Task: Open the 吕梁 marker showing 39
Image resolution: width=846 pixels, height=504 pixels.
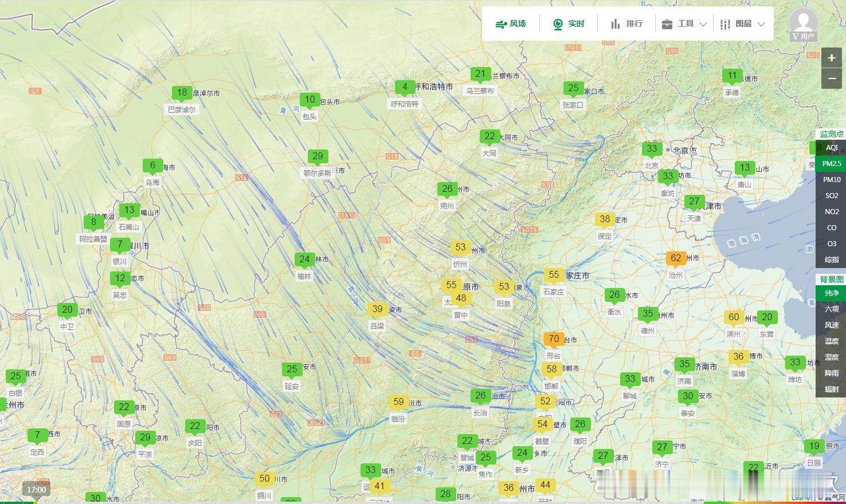Action: 377,310
